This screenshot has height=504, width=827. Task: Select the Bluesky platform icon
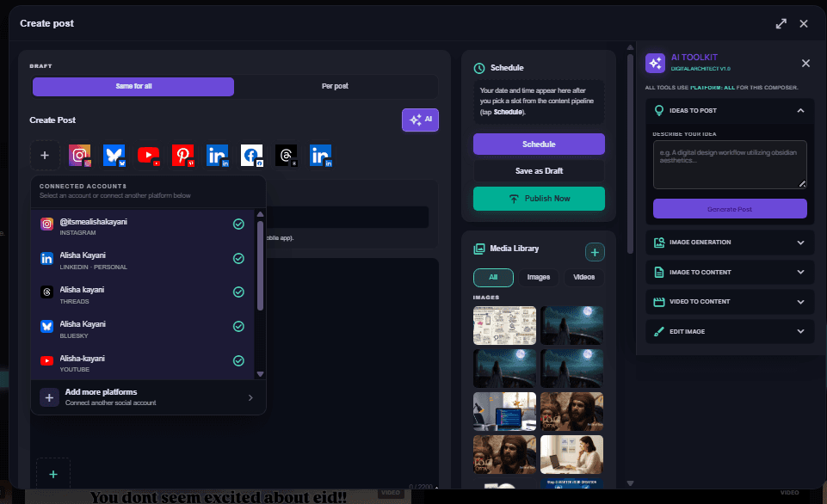point(114,155)
